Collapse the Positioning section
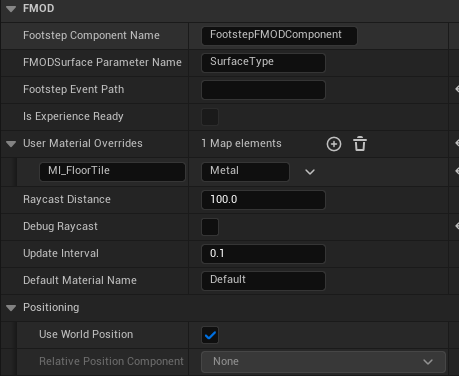459x376 pixels. click(x=11, y=308)
